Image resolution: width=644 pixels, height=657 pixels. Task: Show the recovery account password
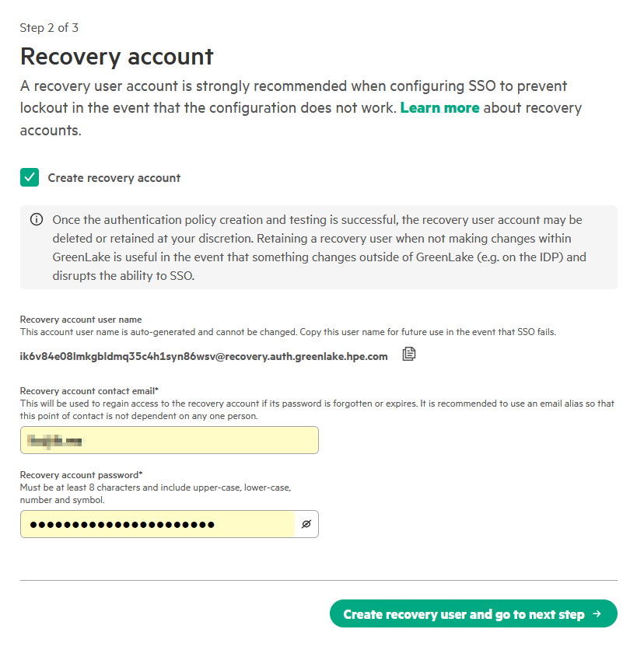pyautogui.click(x=306, y=524)
